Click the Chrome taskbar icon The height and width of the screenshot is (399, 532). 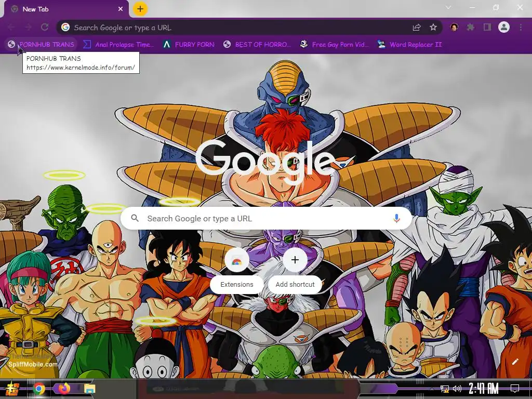click(39, 389)
